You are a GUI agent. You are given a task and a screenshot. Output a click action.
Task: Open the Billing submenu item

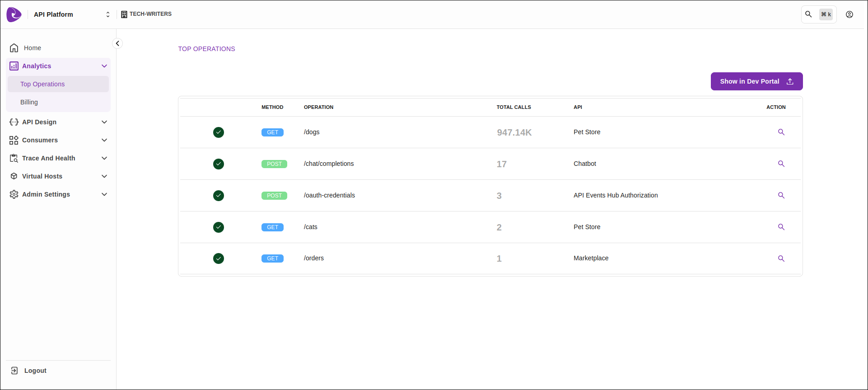[x=29, y=102]
